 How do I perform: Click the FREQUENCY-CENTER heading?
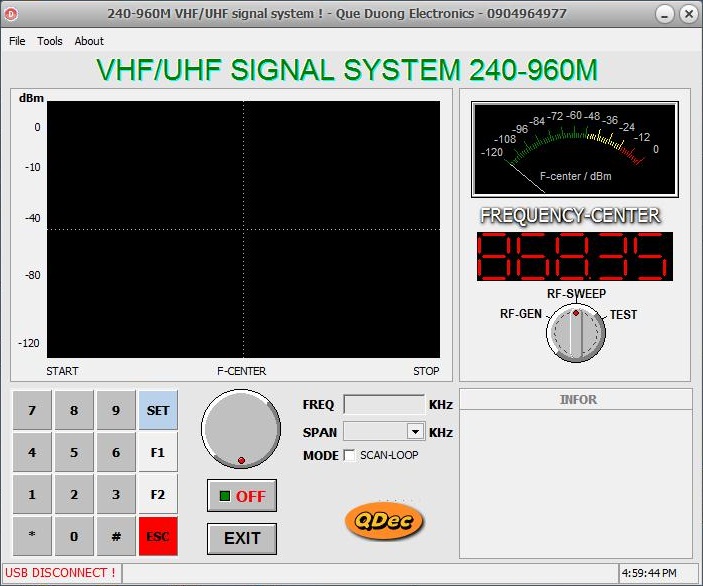coord(570,215)
